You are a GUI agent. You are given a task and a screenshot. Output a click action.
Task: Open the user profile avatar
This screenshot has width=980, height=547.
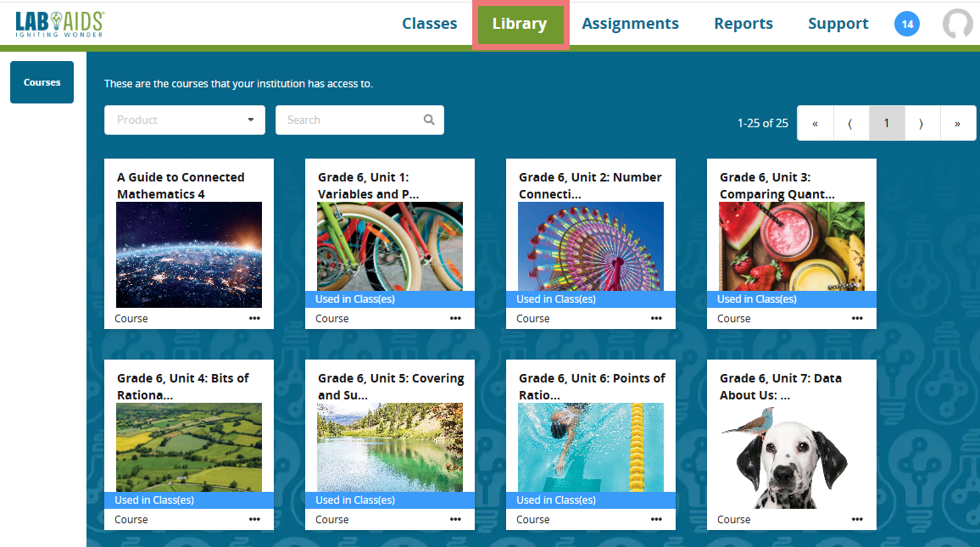(x=958, y=24)
